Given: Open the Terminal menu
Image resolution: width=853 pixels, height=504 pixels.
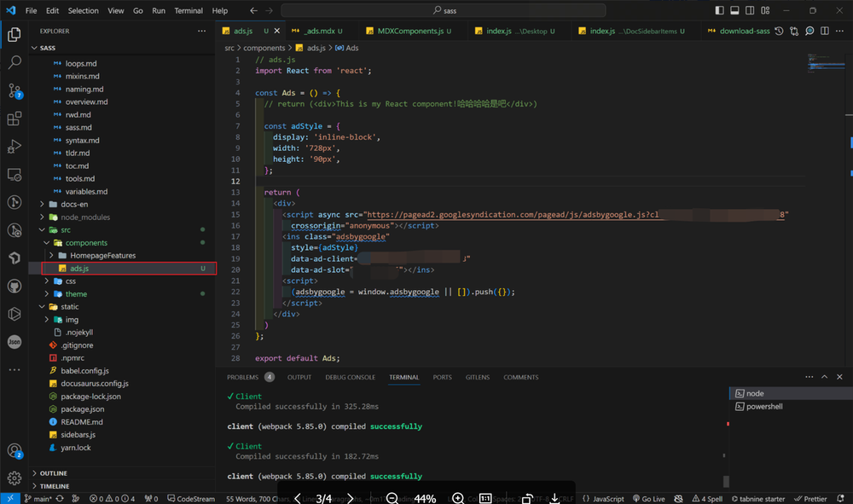Looking at the screenshot, I should [x=189, y=11].
